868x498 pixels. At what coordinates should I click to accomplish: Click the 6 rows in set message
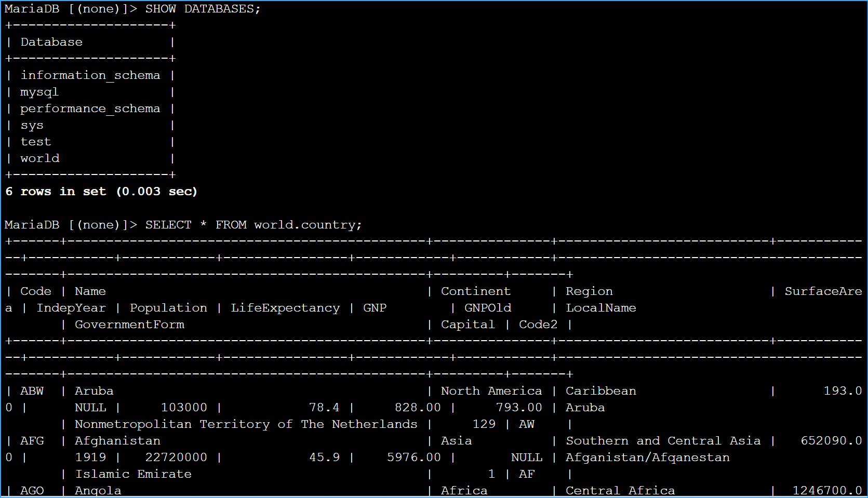(x=101, y=191)
